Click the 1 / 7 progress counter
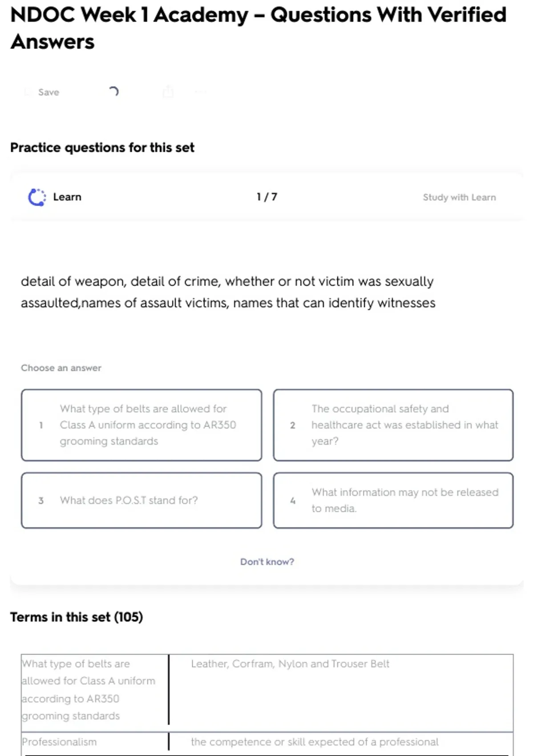The height and width of the screenshot is (756, 534). point(267,197)
